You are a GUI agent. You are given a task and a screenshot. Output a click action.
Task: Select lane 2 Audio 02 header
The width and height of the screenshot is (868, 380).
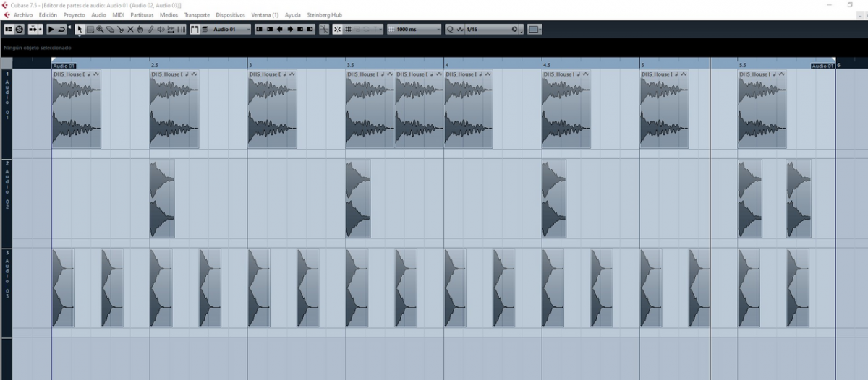[7, 202]
